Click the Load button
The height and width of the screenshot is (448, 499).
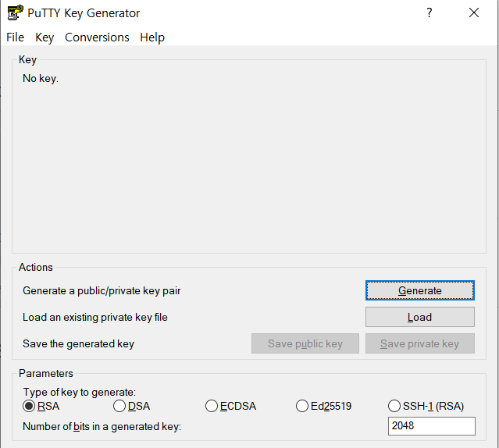(x=420, y=317)
